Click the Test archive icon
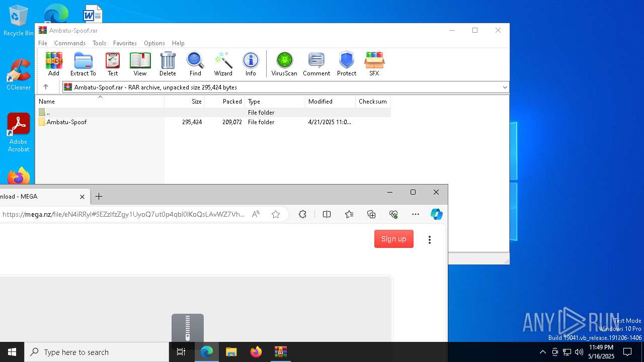The image size is (644, 362). pos(113,64)
